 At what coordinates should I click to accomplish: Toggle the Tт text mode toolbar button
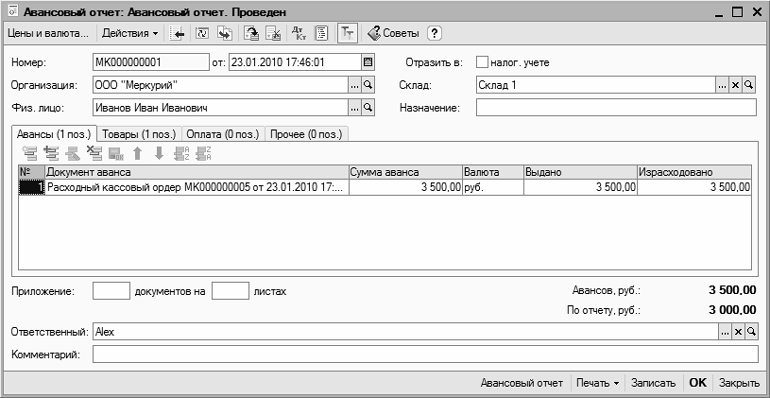coord(348,33)
